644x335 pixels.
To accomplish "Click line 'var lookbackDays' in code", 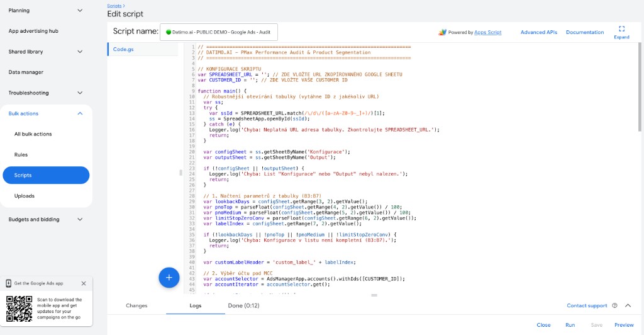I will (x=286, y=202).
